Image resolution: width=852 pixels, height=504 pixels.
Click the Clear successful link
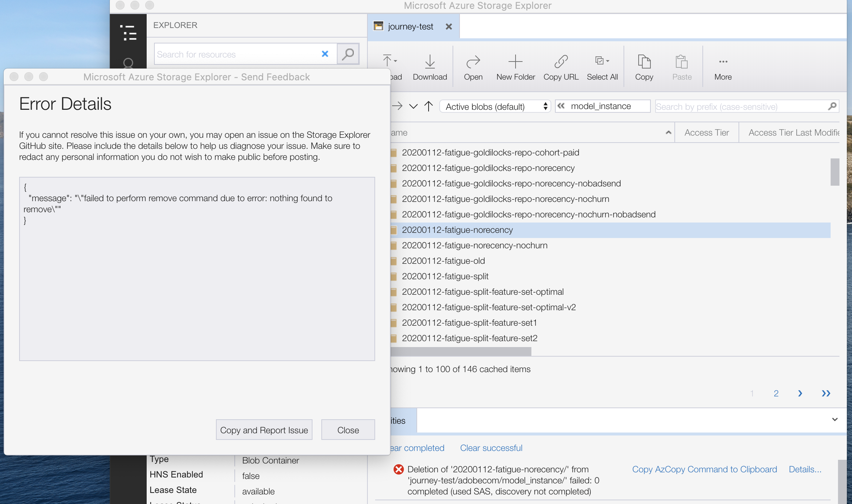[x=491, y=448]
